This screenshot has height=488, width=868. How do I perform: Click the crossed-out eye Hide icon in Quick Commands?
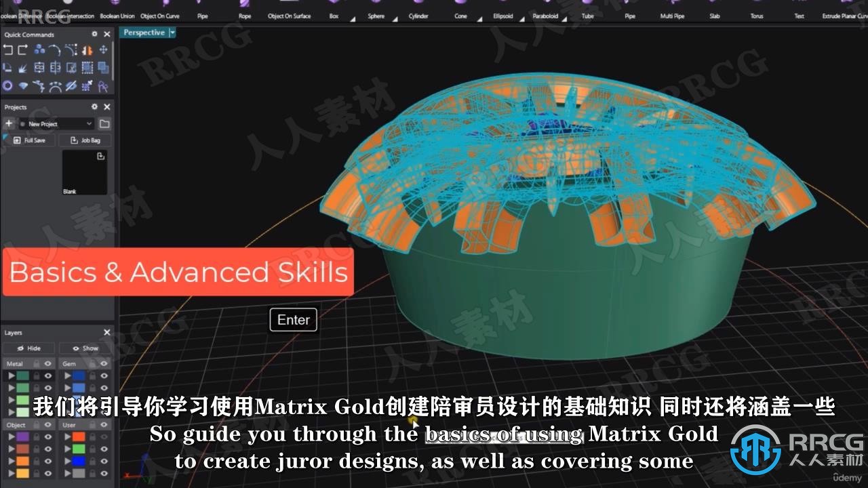71,86
